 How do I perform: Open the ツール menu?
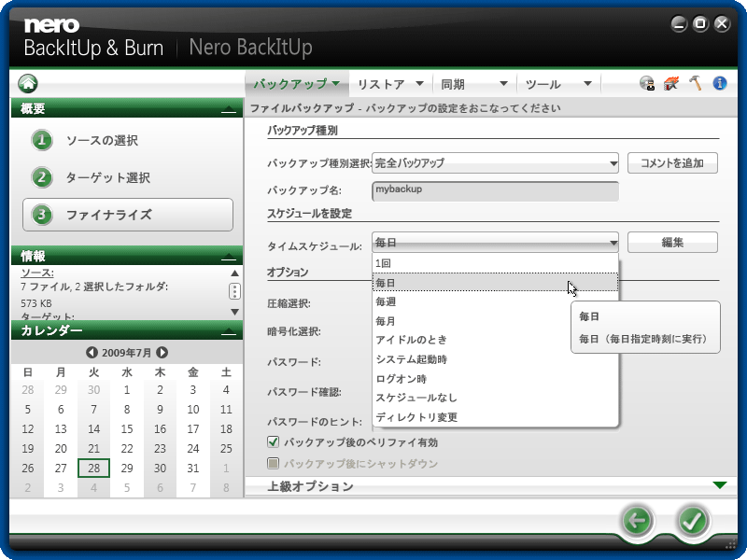coord(558,84)
